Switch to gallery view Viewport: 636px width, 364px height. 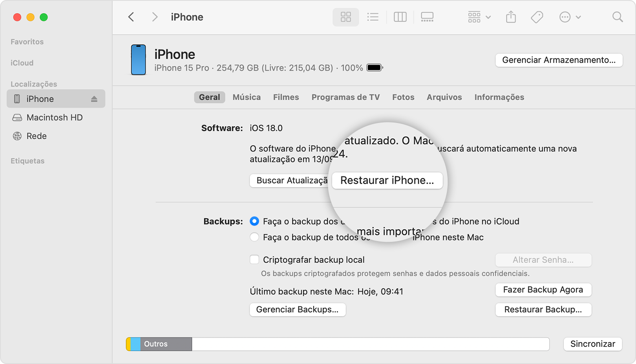pyautogui.click(x=427, y=17)
